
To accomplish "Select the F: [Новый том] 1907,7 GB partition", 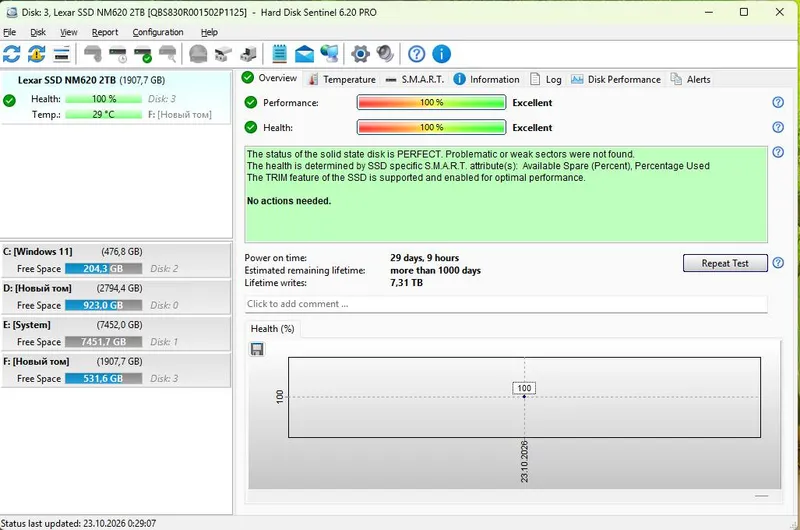I will (116, 370).
